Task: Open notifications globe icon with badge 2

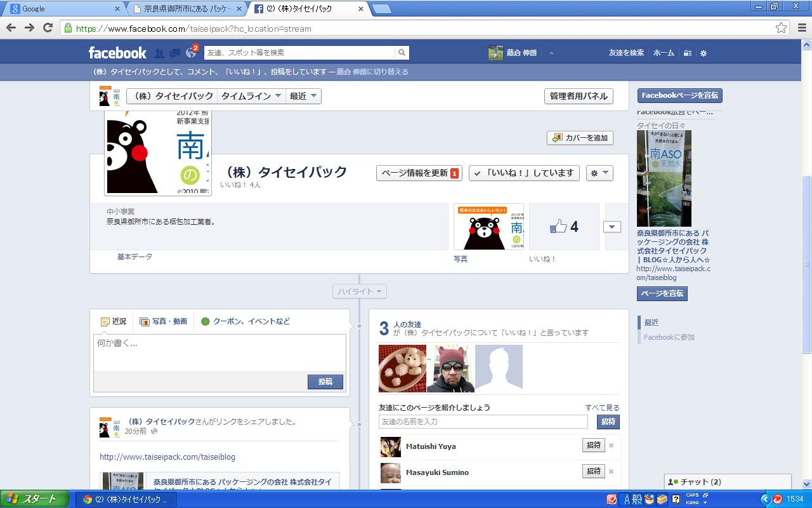Action: click(x=192, y=52)
